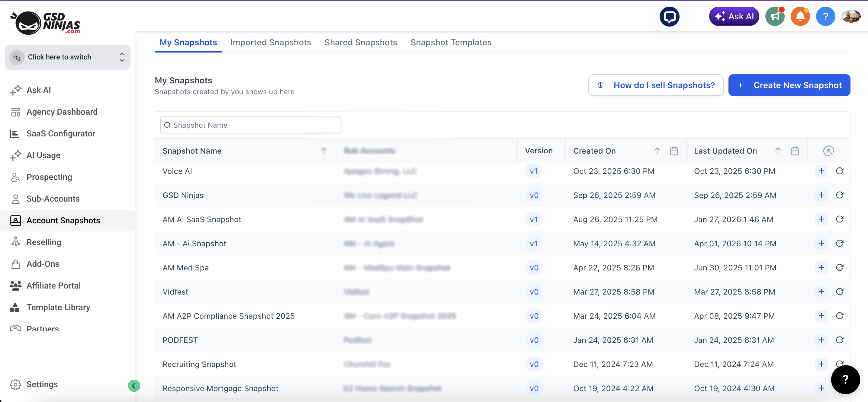The image size is (868, 402).
Task: Click the v1 version badge for Voice AI
Action: tap(533, 171)
